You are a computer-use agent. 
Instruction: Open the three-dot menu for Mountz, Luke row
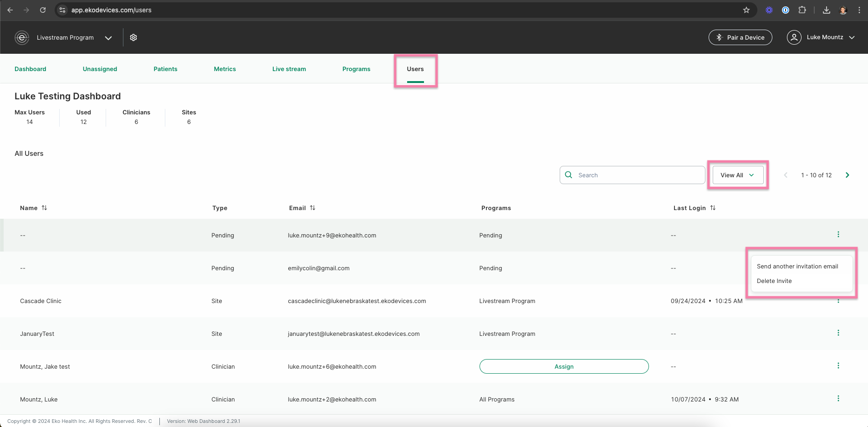[x=838, y=399]
